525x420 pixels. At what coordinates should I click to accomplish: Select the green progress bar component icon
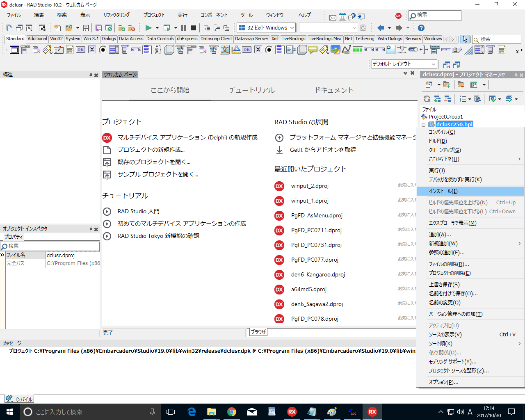click(358, 50)
